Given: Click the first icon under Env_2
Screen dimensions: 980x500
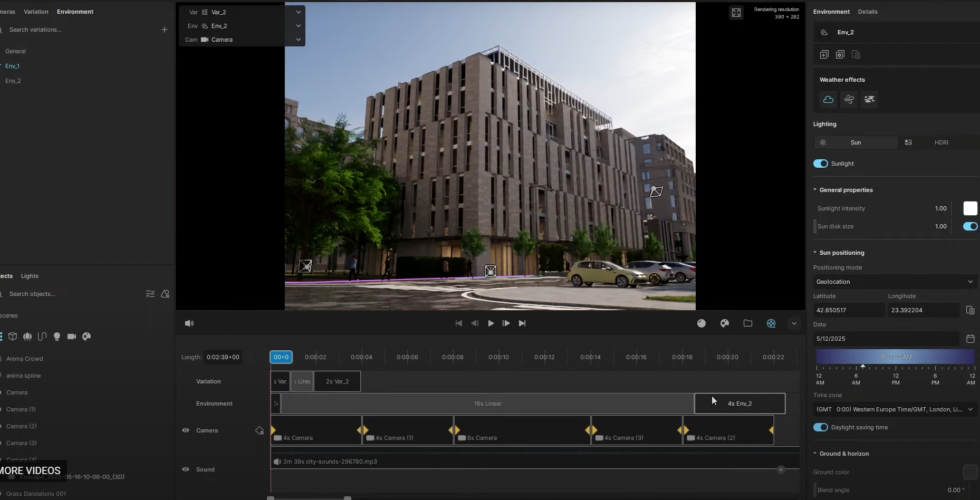Looking at the screenshot, I should pos(824,54).
